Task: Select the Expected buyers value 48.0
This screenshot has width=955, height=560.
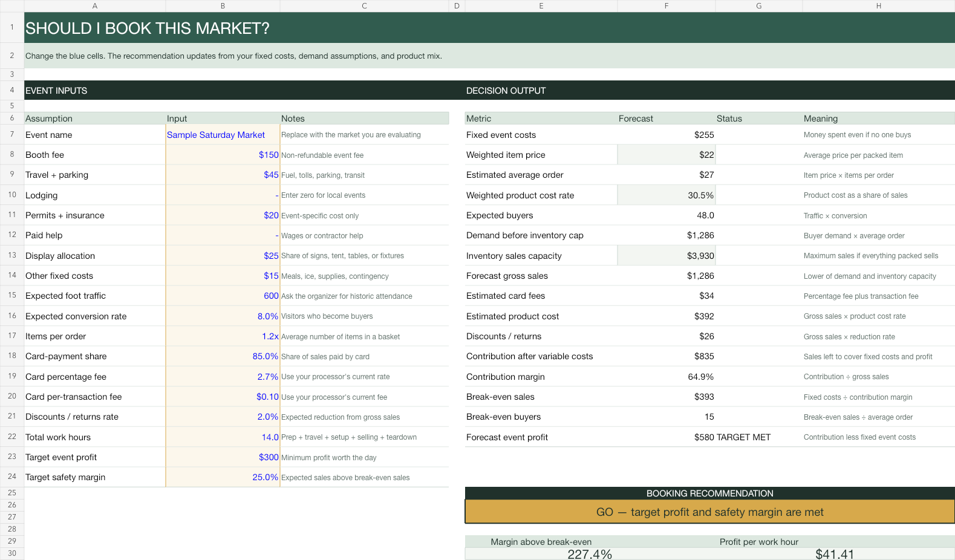Action: 667,215
